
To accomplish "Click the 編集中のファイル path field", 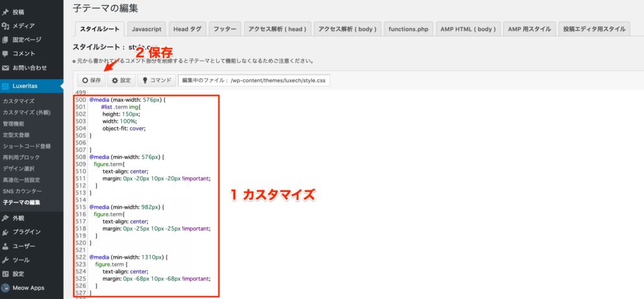I will click(x=254, y=80).
